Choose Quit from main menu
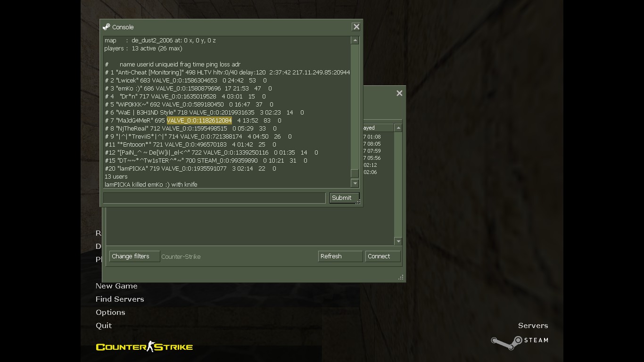Screen dimensions: 644x362 pyautogui.click(x=104, y=326)
